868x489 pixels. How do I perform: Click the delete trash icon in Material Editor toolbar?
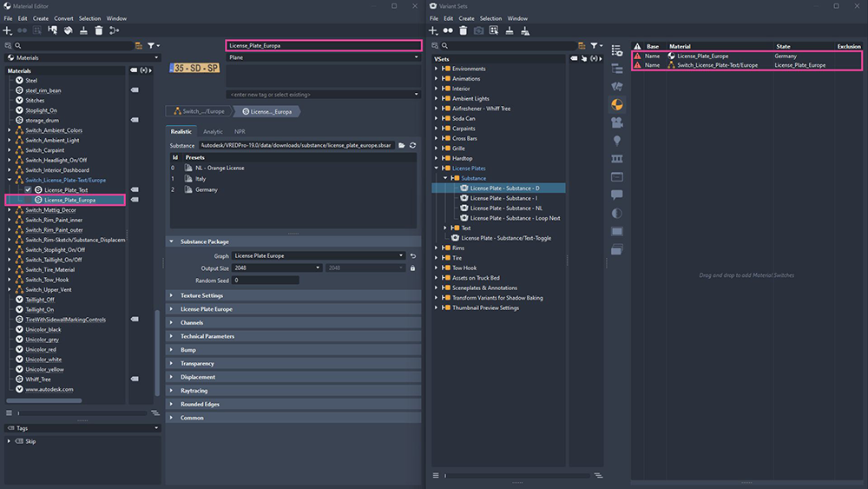[x=99, y=30]
